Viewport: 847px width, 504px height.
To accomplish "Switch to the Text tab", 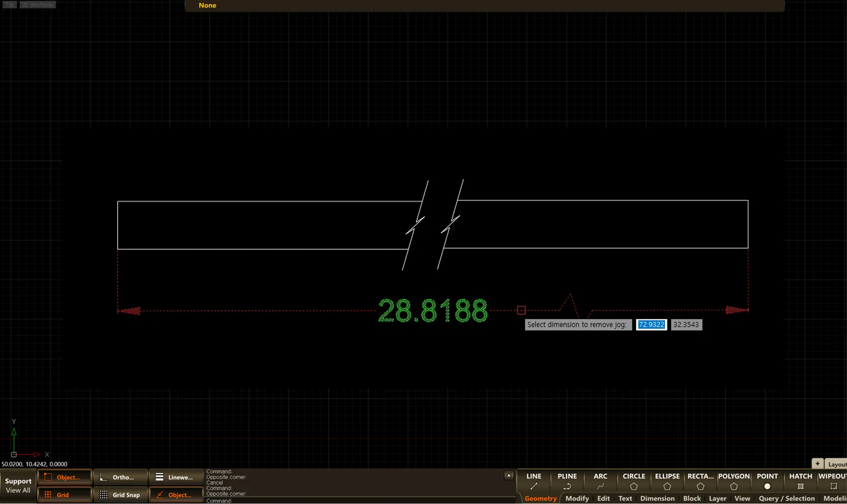I will click(625, 498).
